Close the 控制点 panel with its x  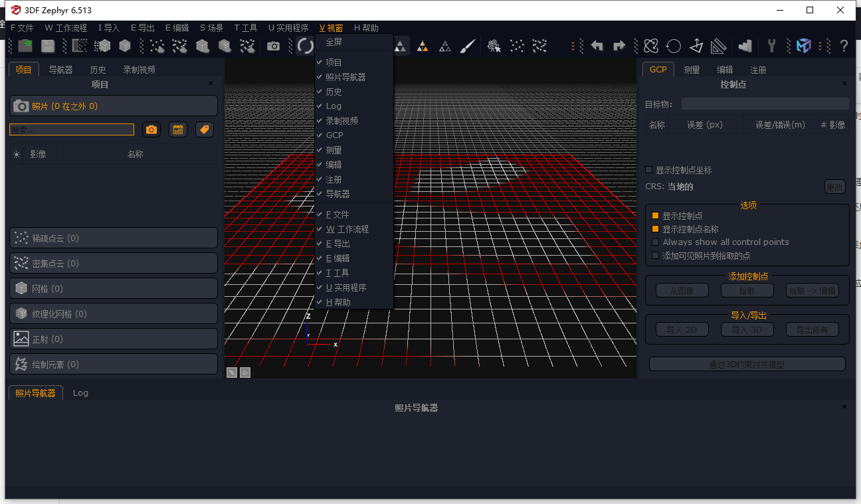[844, 84]
